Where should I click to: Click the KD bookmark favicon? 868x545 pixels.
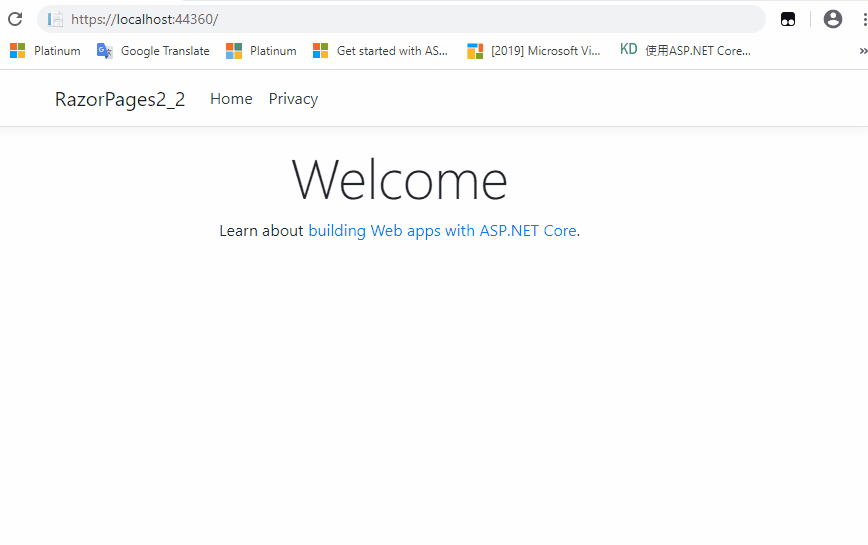tap(628, 49)
